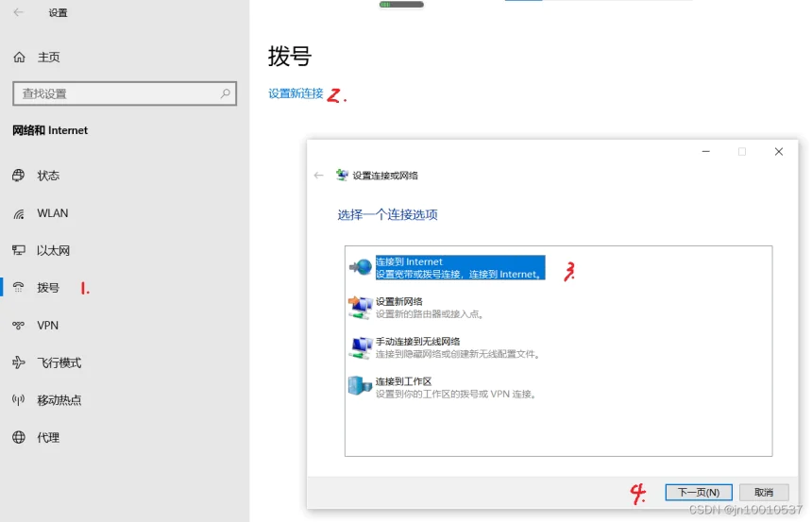Click inside the 查找设置 search field

coord(113,93)
